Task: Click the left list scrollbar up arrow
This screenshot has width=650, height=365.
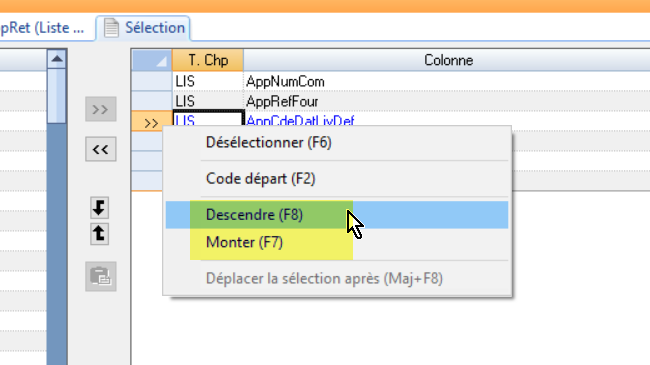Action: tap(57, 59)
